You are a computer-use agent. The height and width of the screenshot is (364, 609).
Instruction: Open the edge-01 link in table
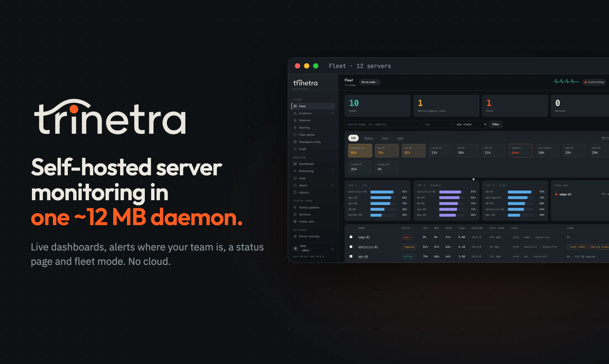(364, 237)
